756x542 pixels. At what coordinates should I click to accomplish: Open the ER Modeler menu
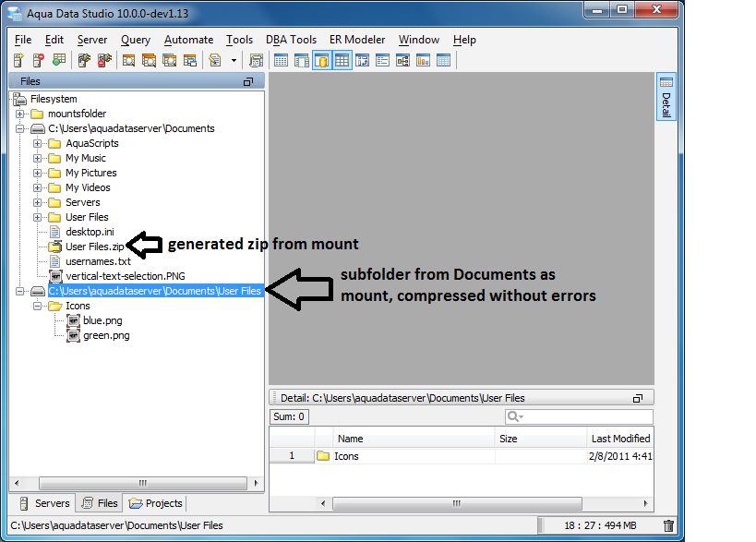(357, 40)
